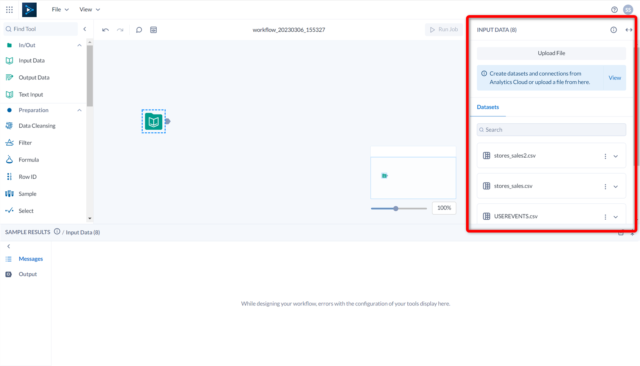This screenshot has height=366, width=640.
Task: Click the Run Job button
Action: 444,29
